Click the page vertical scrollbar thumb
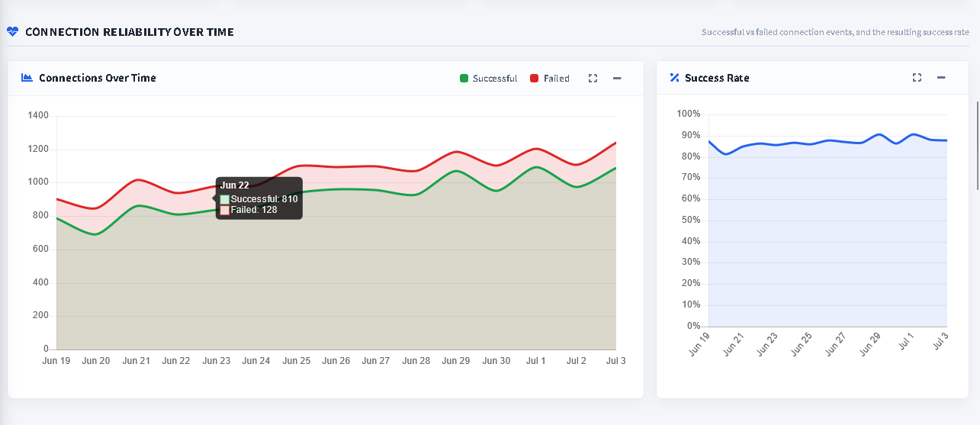 [x=978, y=145]
